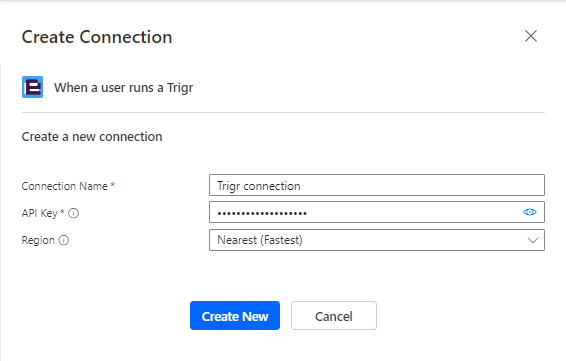
Task: Click the Create New button
Action: pos(235,316)
